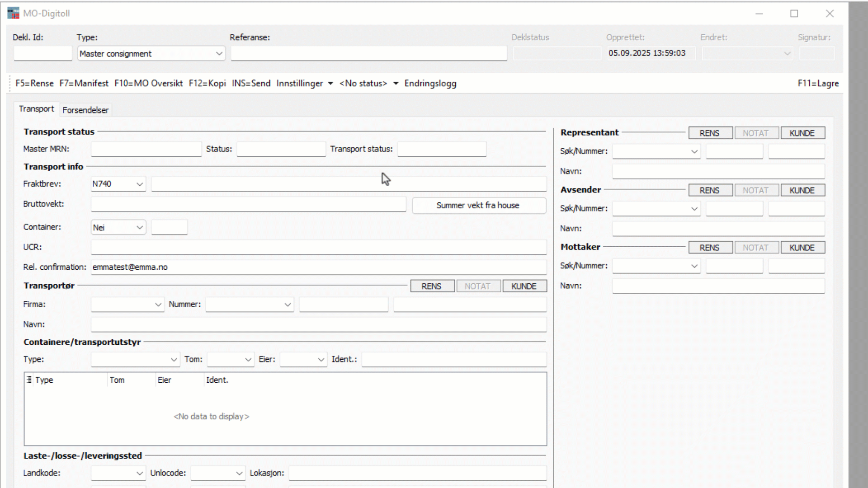Image resolution: width=868 pixels, height=488 pixels.
Task: Click F11=Lagre to save
Action: click(818, 83)
